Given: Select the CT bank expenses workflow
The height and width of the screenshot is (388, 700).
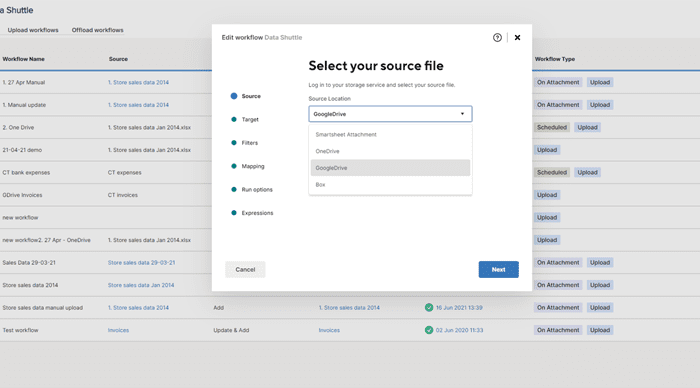Looking at the screenshot, I should click(26, 173).
